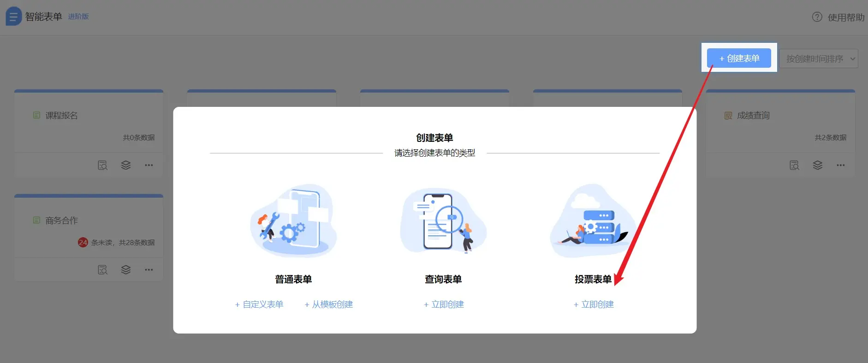Open the 使用帮助 help icon
Viewport: 868px width, 363px height.
coord(817,17)
